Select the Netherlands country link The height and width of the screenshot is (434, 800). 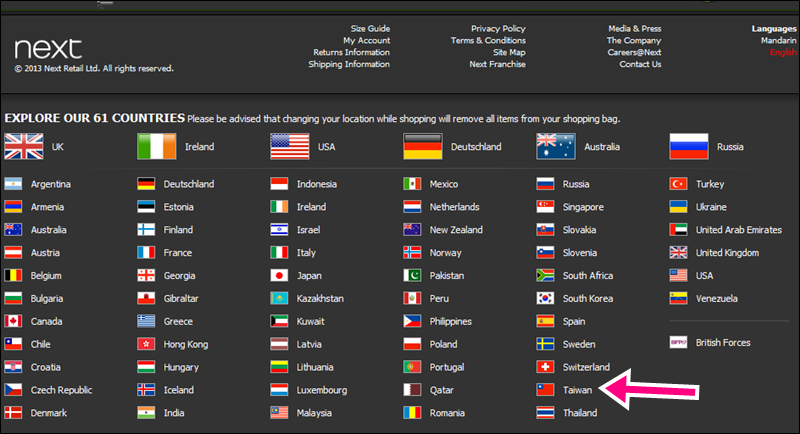(x=455, y=207)
